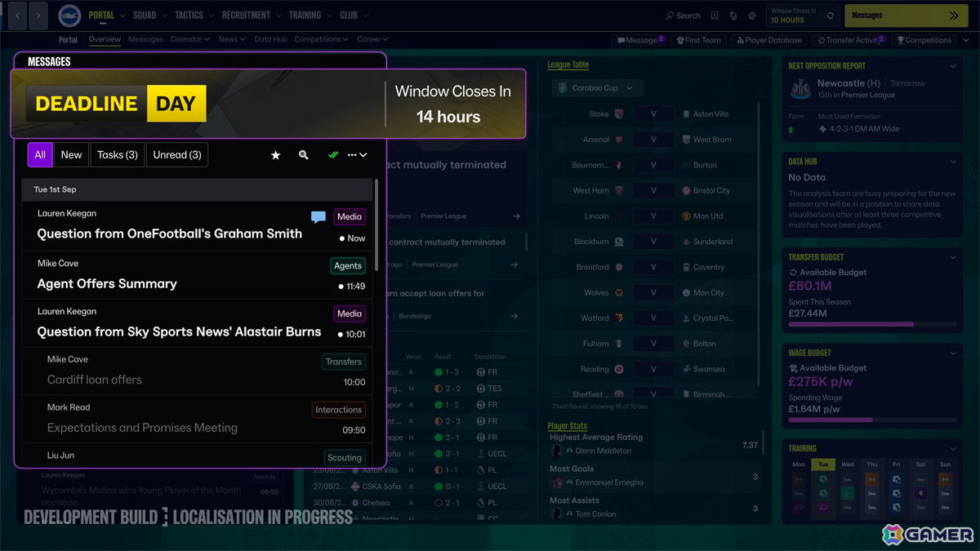This screenshot has height=551, width=980.
Task: Click Bristol City badge in cup draw
Action: (687, 191)
